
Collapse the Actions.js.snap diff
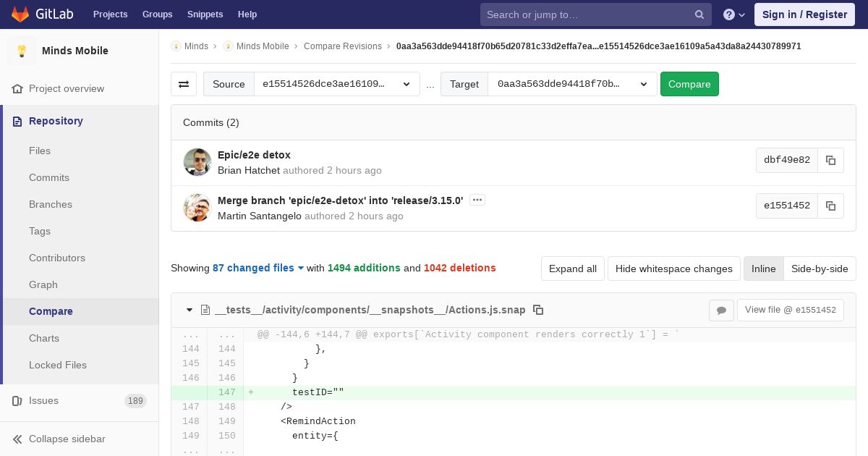(x=190, y=310)
